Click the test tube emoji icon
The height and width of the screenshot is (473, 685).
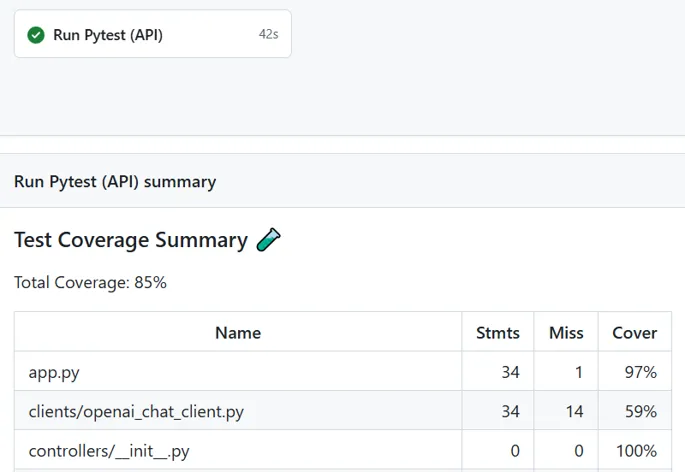click(x=269, y=240)
